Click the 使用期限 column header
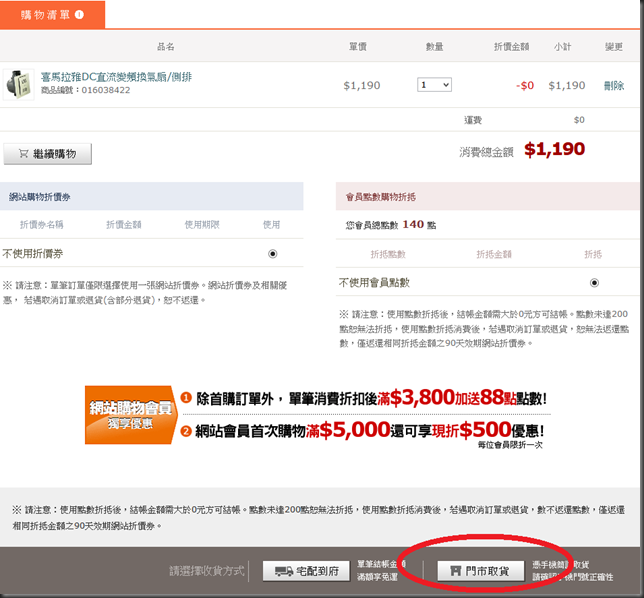The width and height of the screenshot is (644, 598). pos(202,225)
